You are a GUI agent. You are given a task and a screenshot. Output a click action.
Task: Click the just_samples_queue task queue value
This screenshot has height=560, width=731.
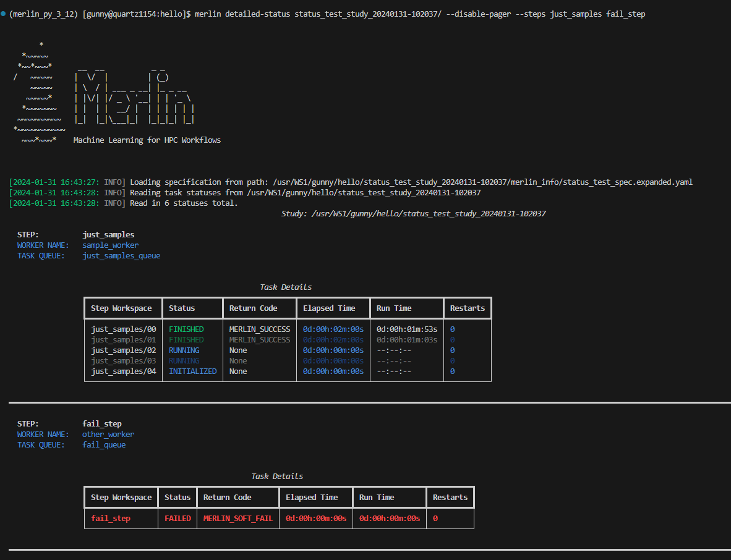(x=121, y=256)
